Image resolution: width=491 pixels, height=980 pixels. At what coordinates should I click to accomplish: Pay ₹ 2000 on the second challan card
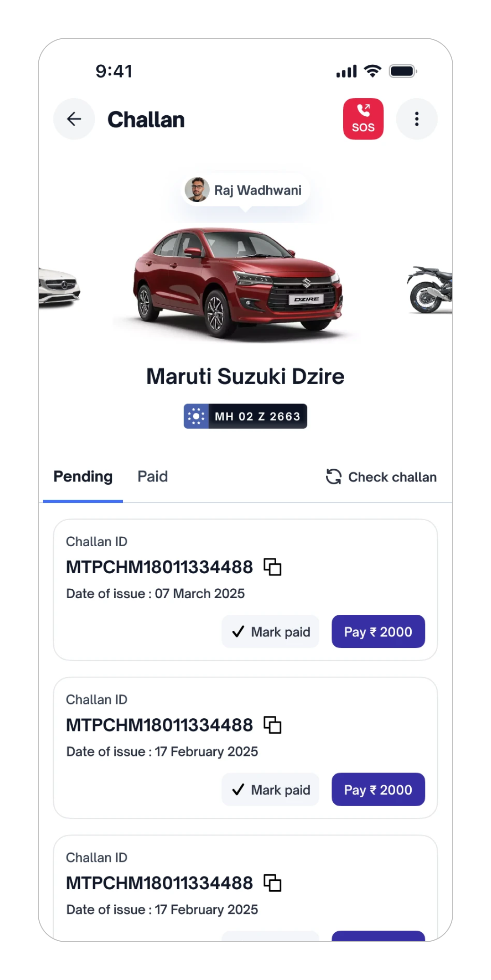pos(378,790)
